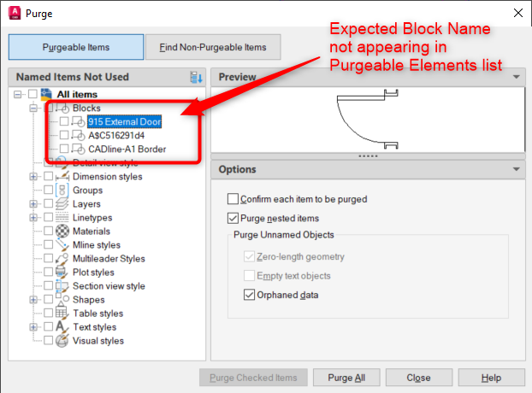Uncheck Purge nested items option
Image resolution: width=532 pixels, height=393 pixels.
tap(233, 220)
